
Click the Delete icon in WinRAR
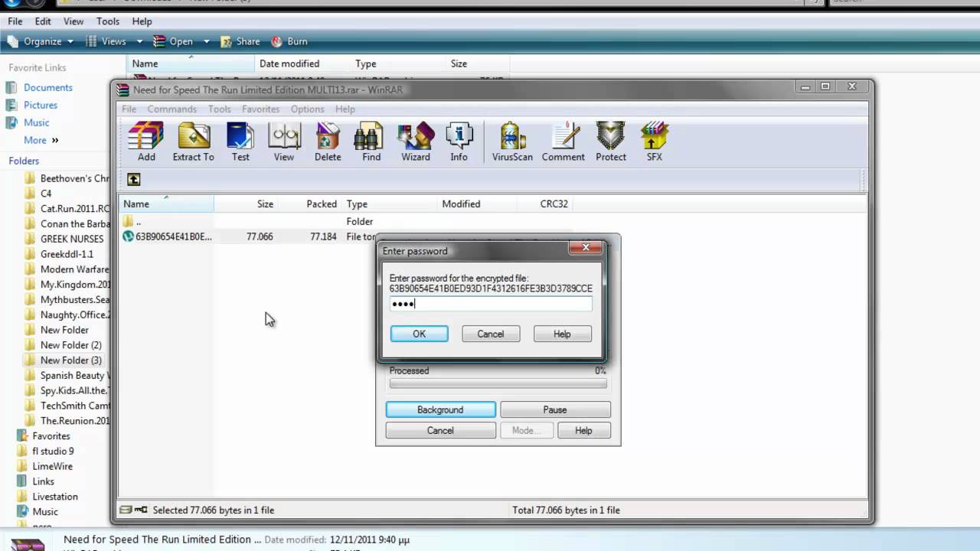pyautogui.click(x=328, y=142)
